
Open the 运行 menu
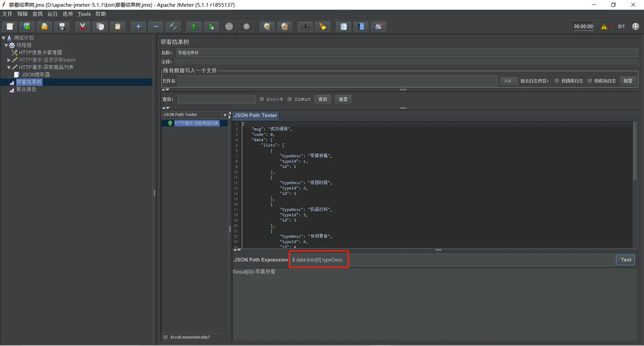pos(52,14)
